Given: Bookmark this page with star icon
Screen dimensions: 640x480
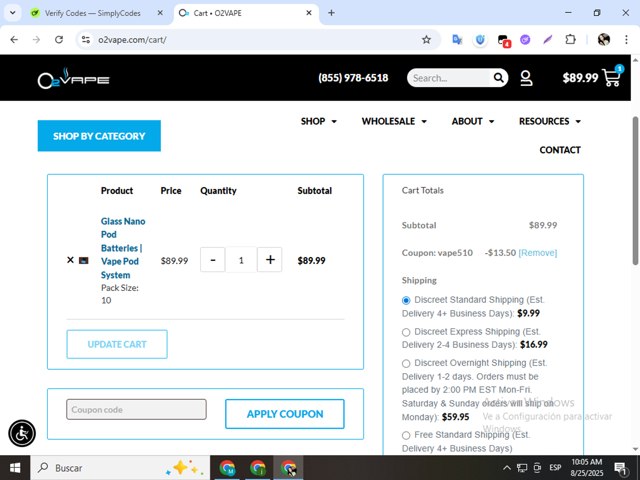Looking at the screenshot, I should click(x=427, y=40).
